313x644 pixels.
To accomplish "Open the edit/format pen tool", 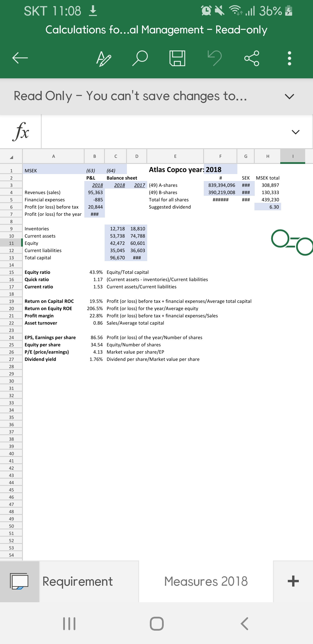I will click(103, 58).
